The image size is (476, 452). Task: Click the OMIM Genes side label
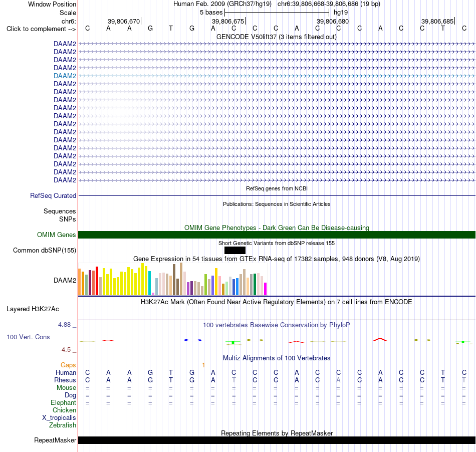57,235
